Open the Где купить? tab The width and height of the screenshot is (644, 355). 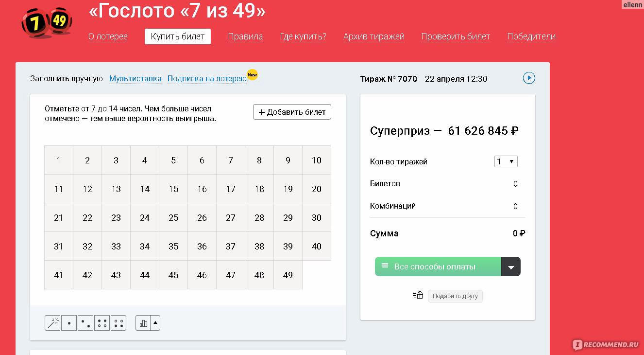click(303, 36)
